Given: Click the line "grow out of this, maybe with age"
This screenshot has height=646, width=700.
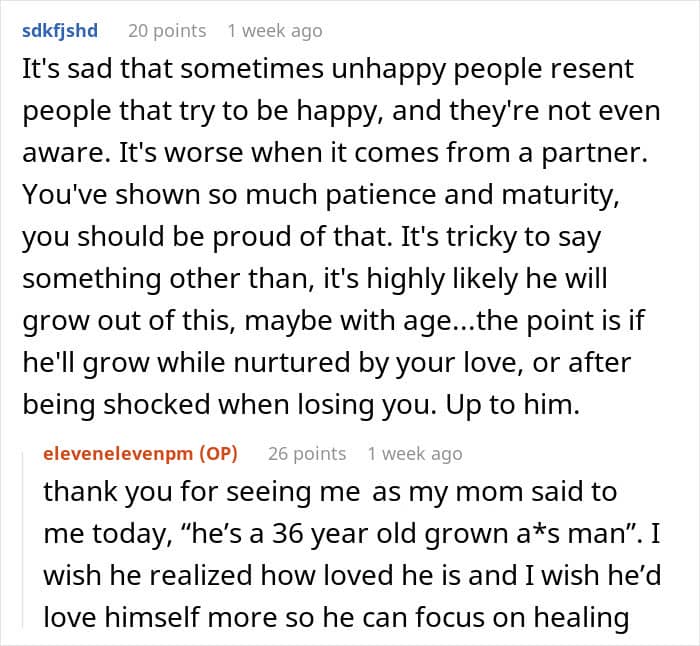Looking at the screenshot, I should [x=333, y=321].
